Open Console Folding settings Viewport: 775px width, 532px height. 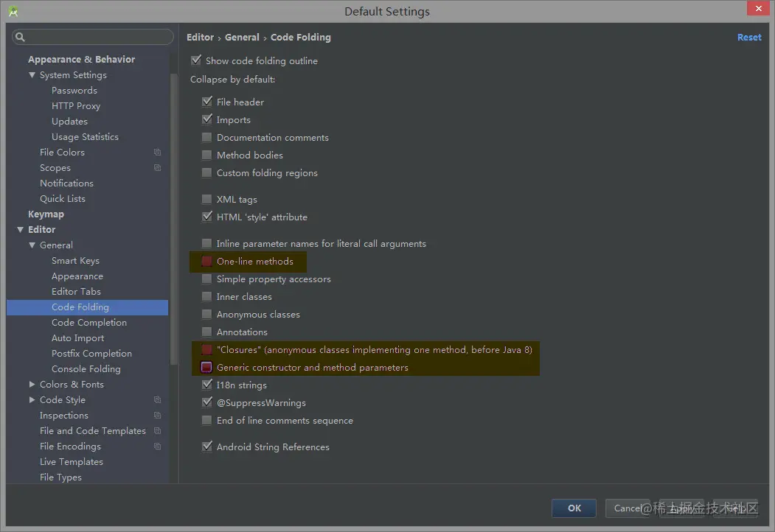pyautogui.click(x=86, y=369)
